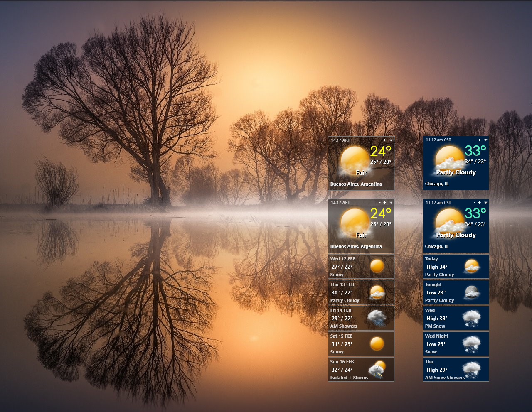
Task: Click the sun icon for Sat 15 FEB
Action: tap(377, 343)
